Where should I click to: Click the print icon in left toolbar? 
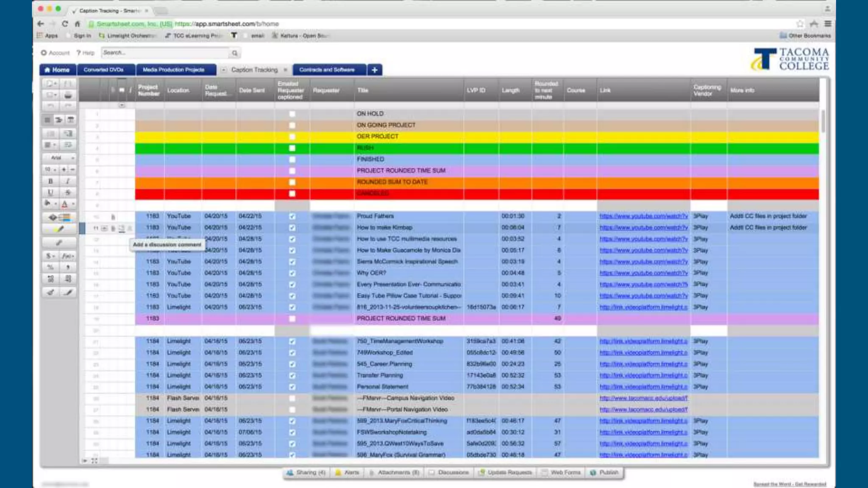[68, 95]
